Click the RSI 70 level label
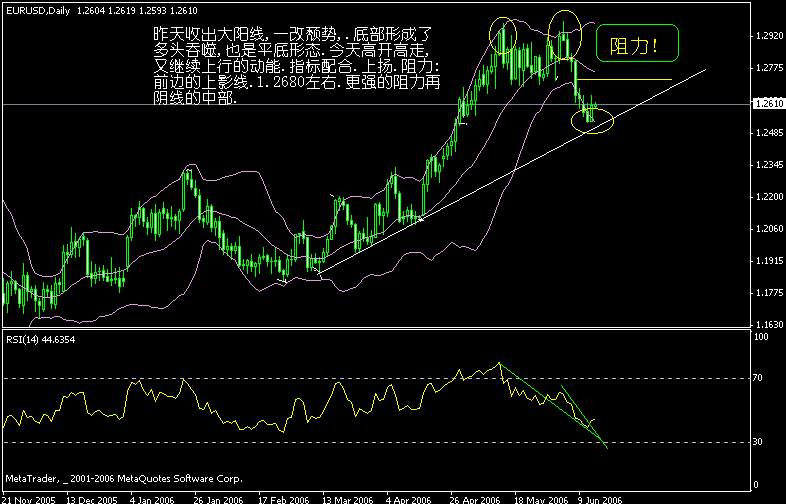The height and width of the screenshot is (504, 786). [x=758, y=378]
